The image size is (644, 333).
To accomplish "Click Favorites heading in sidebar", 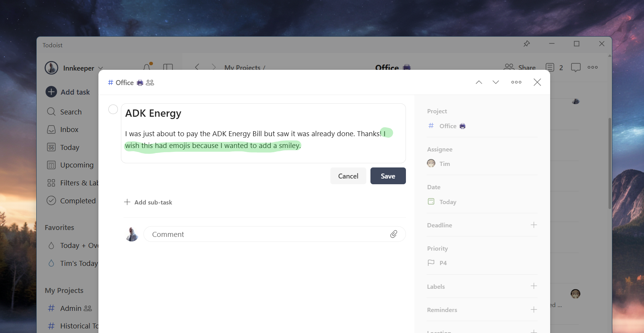I will coord(60,228).
